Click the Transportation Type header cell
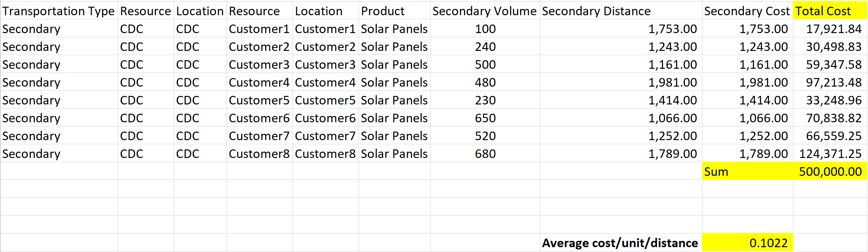This screenshot has height=252, width=868. 59,11
